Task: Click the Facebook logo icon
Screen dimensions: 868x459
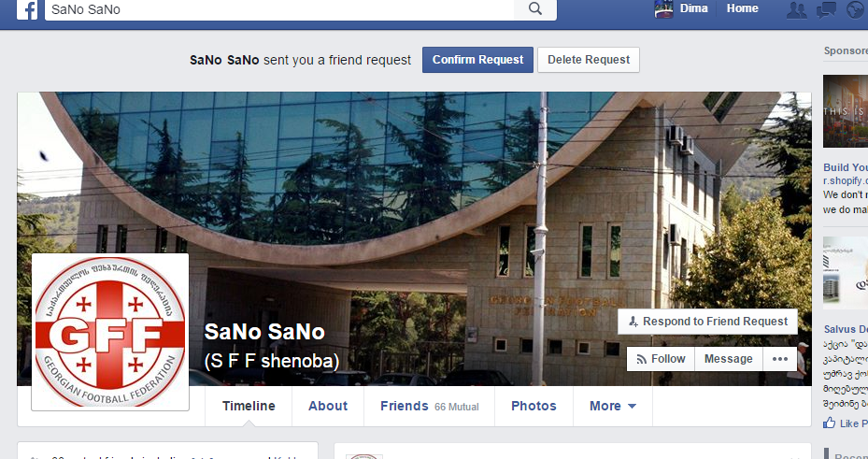Action: tap(27, 9)
